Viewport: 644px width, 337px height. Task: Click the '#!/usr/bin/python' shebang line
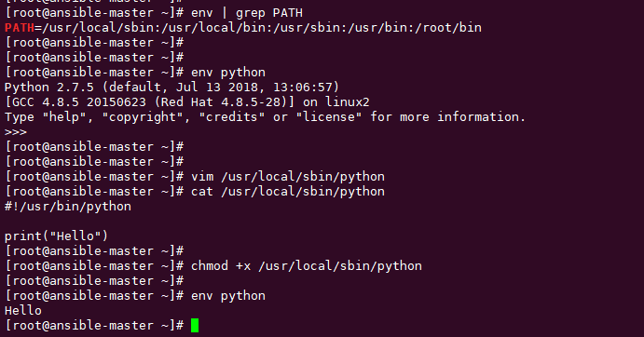point(68,207)
